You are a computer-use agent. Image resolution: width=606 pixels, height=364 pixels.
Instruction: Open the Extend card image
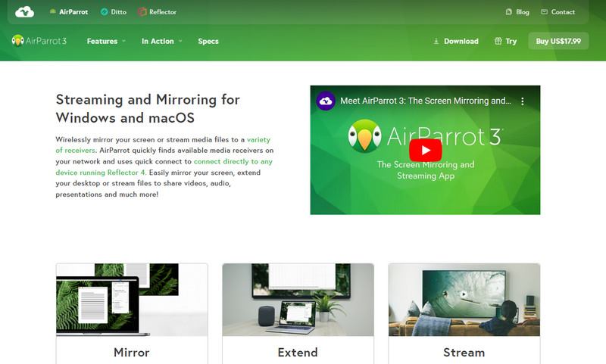(298, 300)
